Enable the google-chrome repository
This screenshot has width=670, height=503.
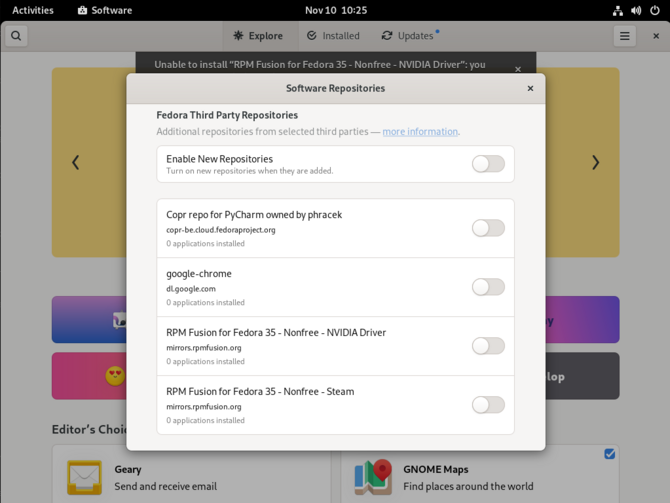488,287
